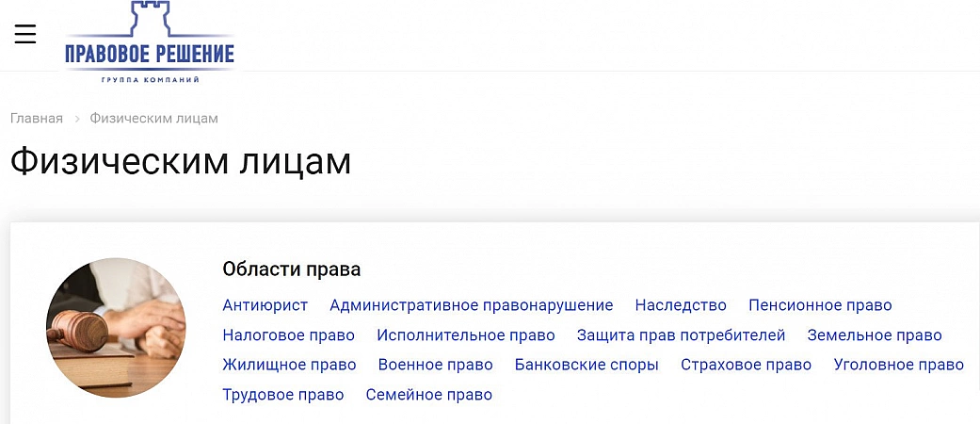This screenshot has height=424, width=980.
Task: Open Пенсионное право section
Action: (x=820, y=305)
